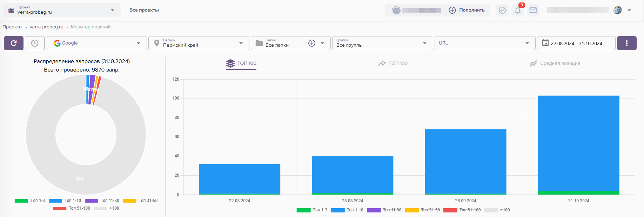The image size is (644, 217).
Task: Click the Пополнить balance button
Action: [x=467, y=10]
